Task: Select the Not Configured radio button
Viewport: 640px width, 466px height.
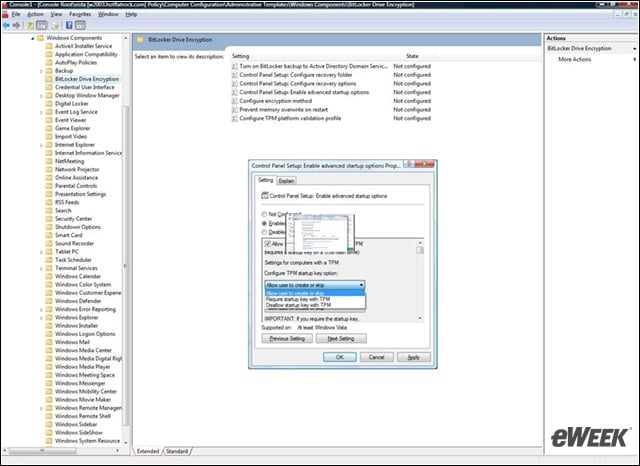Action: tap(264, 214)
